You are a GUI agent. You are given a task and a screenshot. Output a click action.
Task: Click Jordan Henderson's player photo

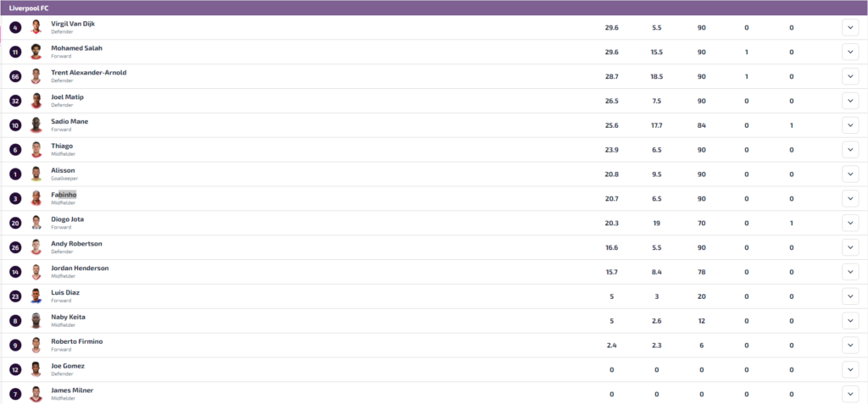pyautogui.click(x=36, y=272)
